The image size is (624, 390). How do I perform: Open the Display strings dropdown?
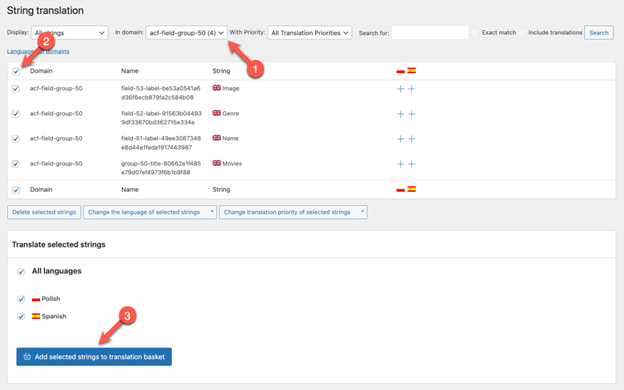click(70, 33)
